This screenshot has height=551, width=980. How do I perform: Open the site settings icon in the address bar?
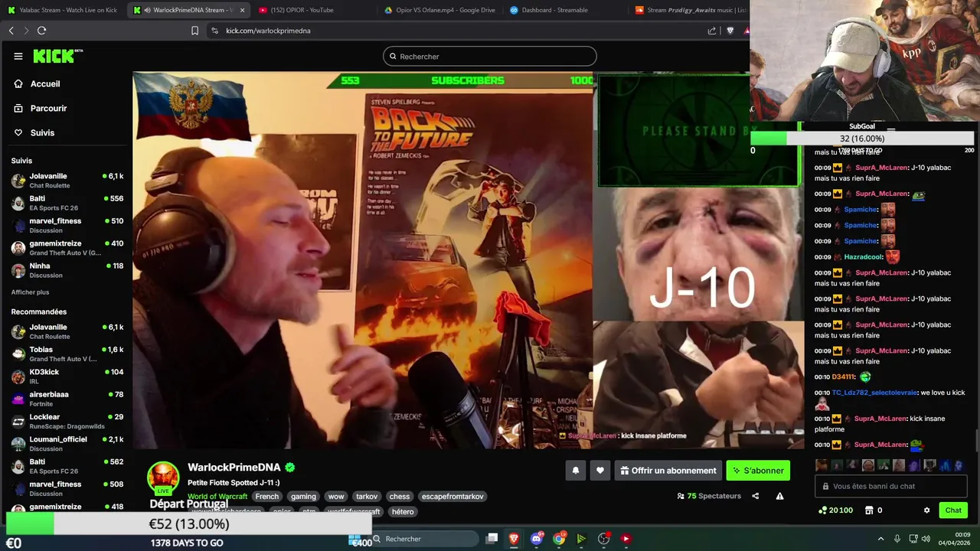(x=214, y=31)
